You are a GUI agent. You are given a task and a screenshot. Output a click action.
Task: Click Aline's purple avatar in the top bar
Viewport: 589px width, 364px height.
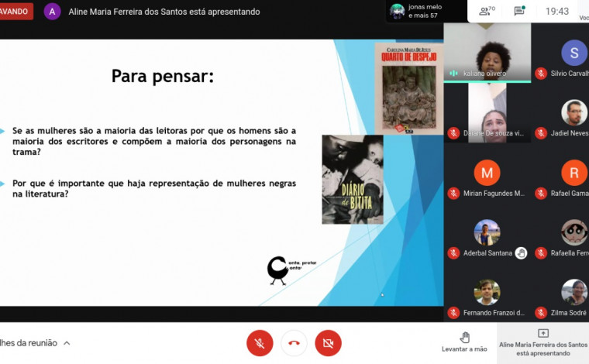[53, 12]
